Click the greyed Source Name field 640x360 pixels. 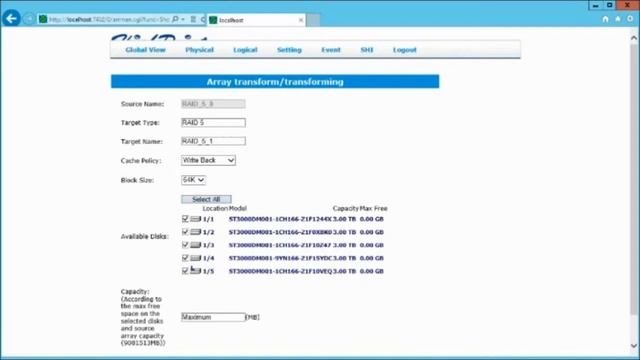tap(213, 104)
